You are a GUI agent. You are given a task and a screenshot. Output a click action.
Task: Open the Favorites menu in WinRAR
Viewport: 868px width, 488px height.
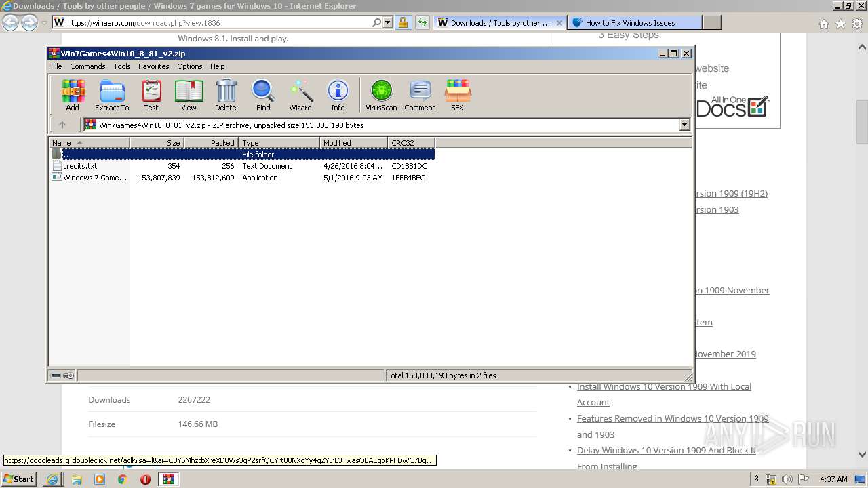point(154,66)
